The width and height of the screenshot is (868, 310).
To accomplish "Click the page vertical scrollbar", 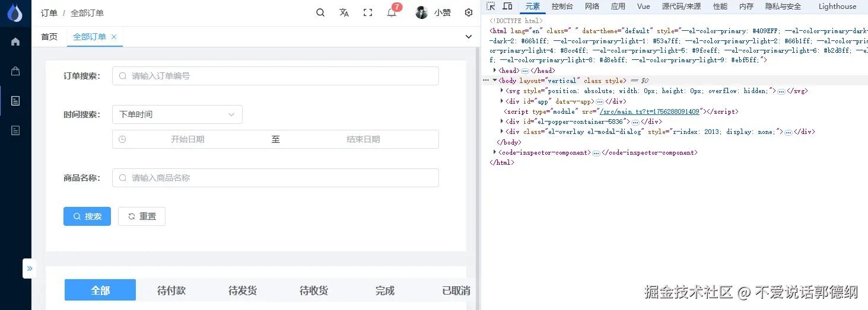I will (x=478, y=178).
